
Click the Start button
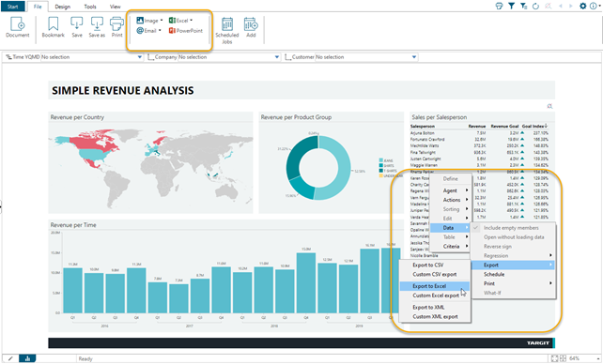pos(13,7)
